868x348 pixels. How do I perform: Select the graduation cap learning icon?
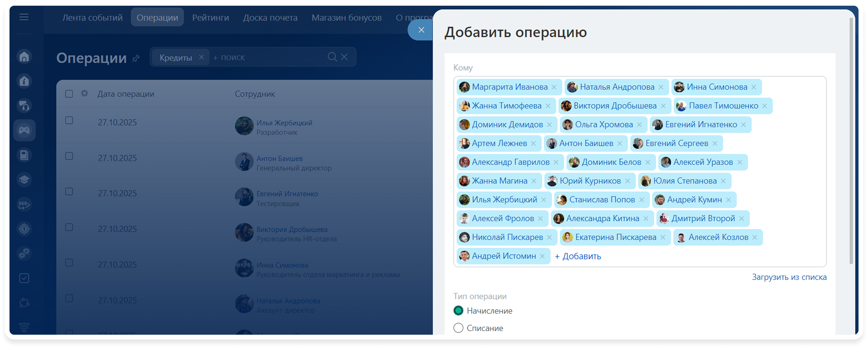24,180
